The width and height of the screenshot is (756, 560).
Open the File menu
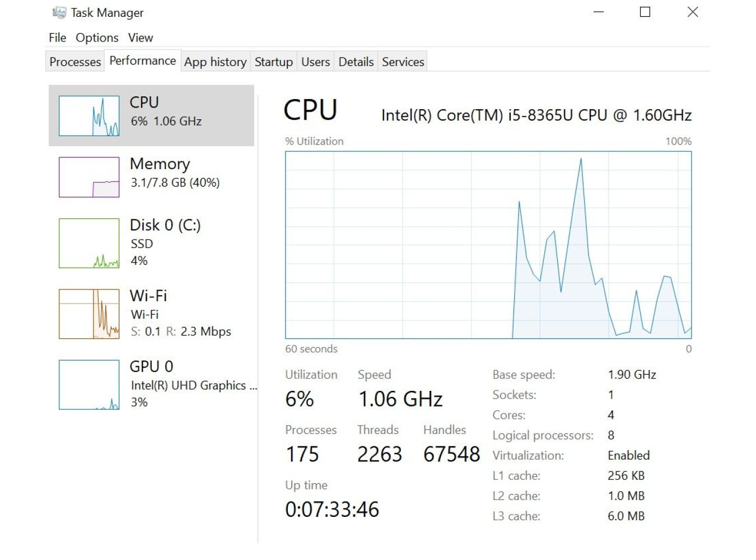point(57,38)
